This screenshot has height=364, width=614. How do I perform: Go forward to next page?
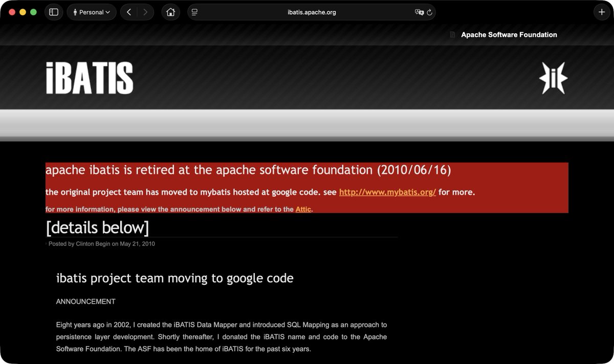(x=145, y=12)
